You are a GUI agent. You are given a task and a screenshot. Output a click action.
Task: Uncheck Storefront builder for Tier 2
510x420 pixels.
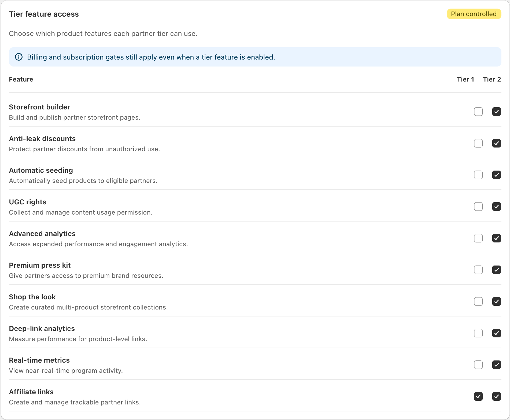(497, 112)
